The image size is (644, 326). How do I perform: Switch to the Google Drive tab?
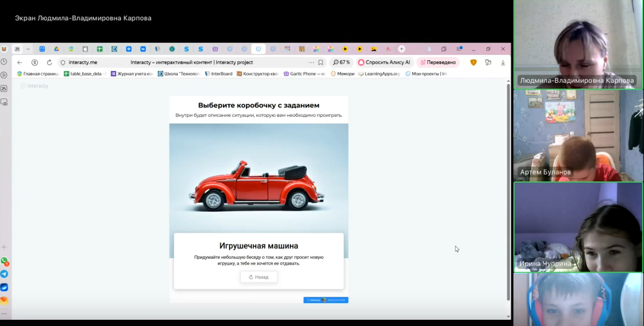click(56, 49)
